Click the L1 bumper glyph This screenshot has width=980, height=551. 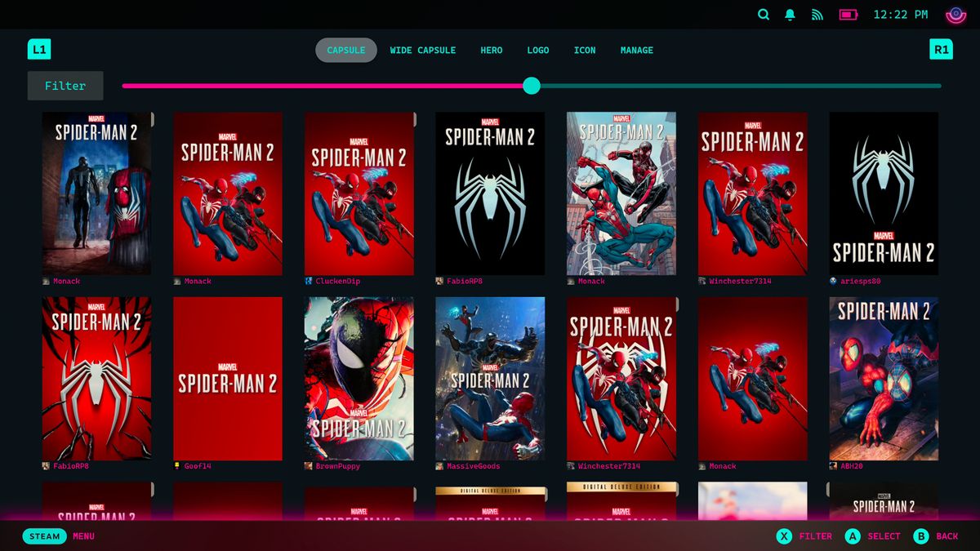click(38, 50)
